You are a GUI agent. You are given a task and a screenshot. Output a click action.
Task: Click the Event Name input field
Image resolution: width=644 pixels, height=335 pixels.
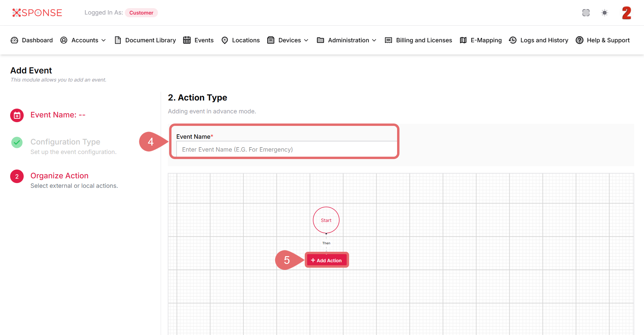(286, 150)
